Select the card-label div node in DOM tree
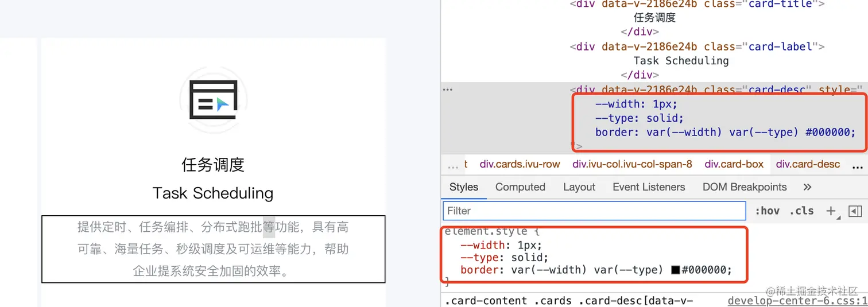This screenshot has height=307, width=868. point(697,46)
